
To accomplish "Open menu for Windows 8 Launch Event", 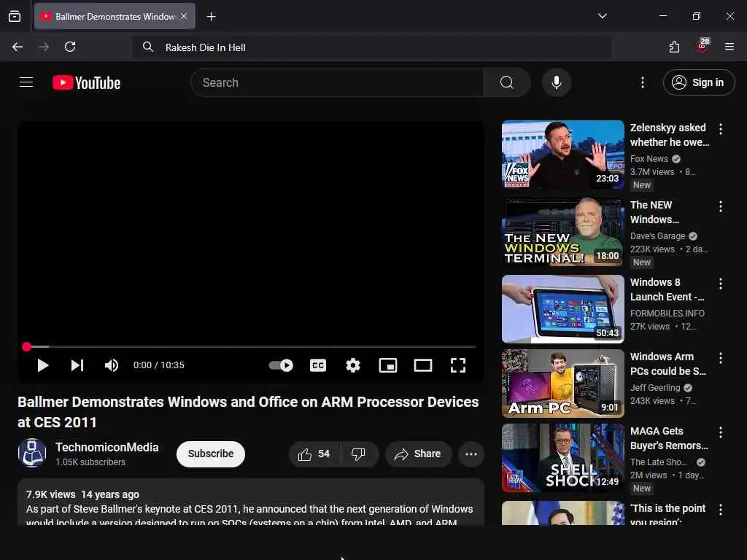I will [720, 284].
